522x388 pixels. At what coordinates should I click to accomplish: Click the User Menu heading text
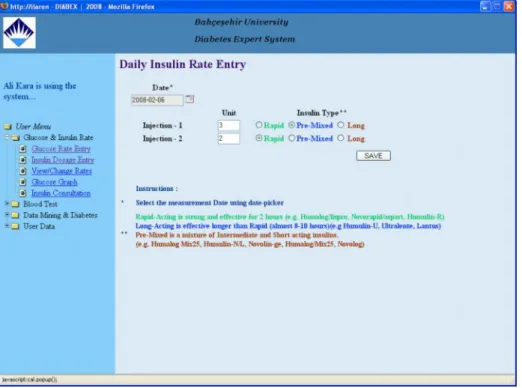(x=33, y=127)
